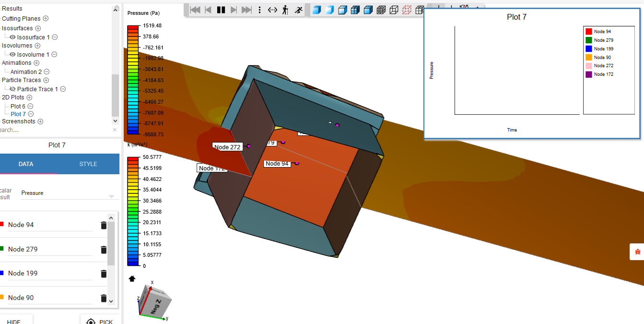
Task: Open the three-dot animation options menu
Action: pos(259,10)
